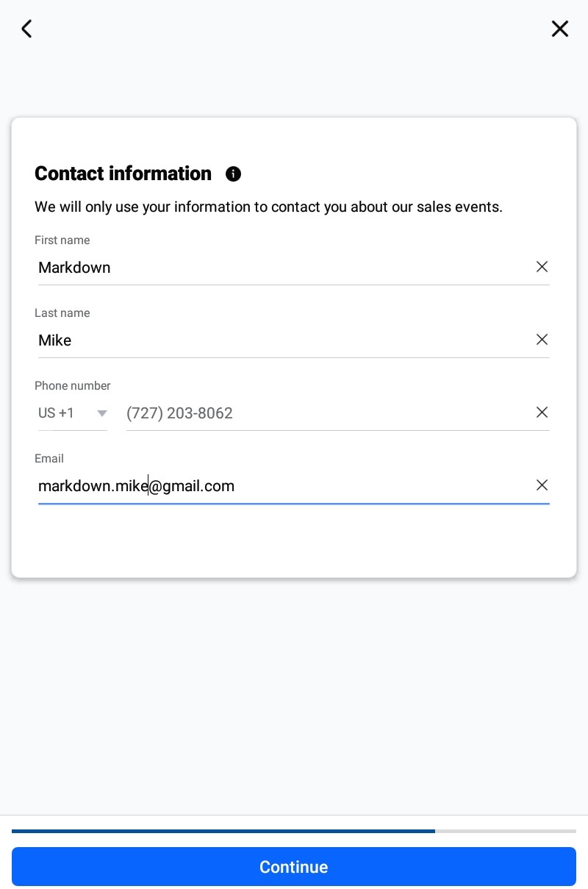Click the phone number (727) 203-8062 field
588x889 pixels.
323,413
